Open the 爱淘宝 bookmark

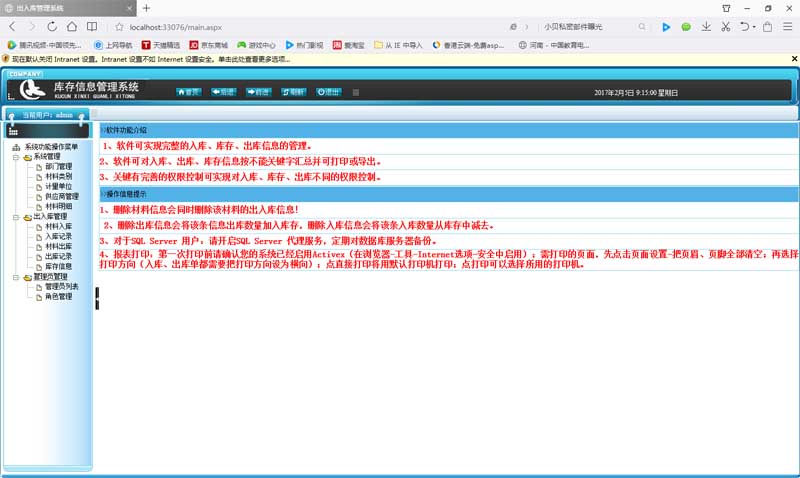348,45
